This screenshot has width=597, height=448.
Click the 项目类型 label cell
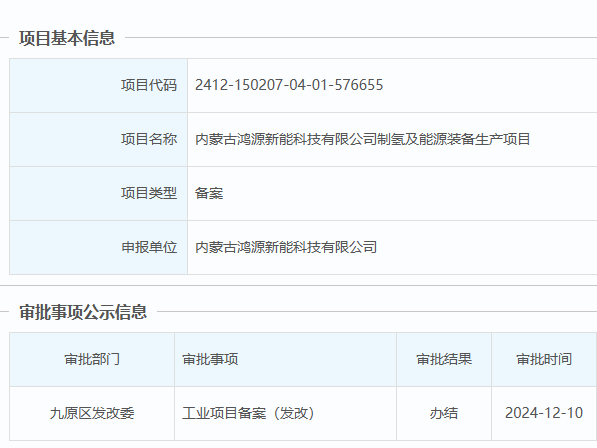tap(99, 193)
